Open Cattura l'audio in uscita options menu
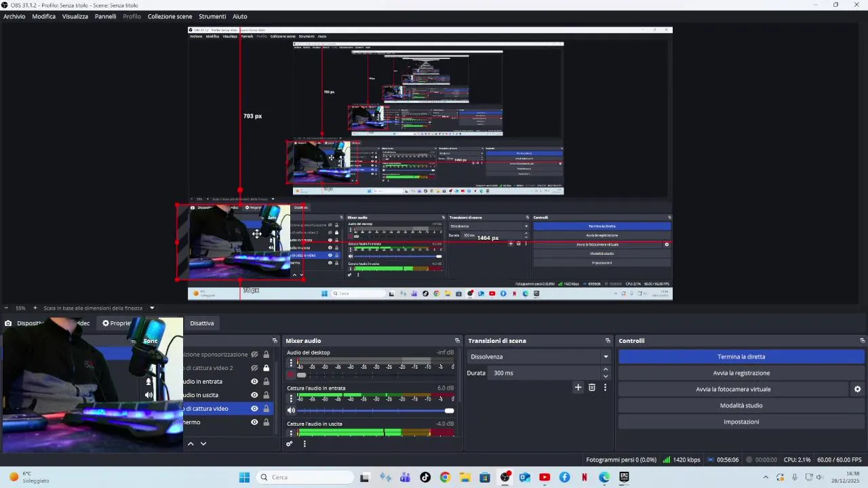868x488 pixels. point(291,434)
